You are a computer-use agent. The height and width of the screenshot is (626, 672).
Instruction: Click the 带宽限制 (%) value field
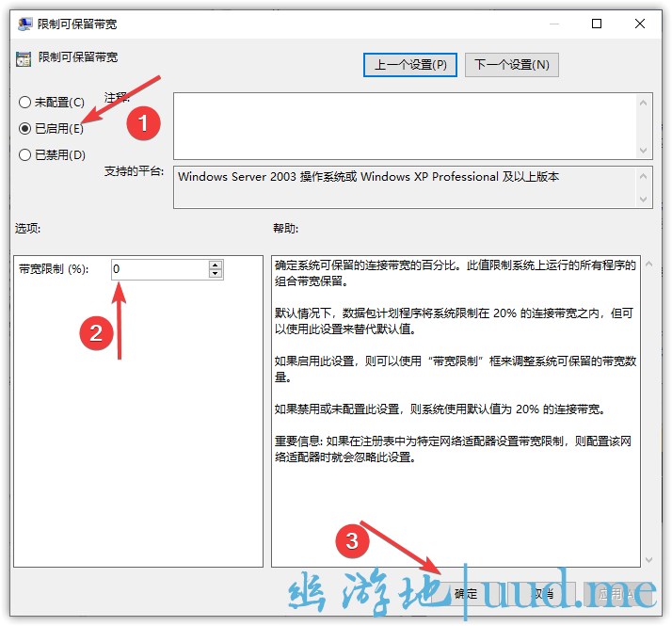click(x=160, y=269)
